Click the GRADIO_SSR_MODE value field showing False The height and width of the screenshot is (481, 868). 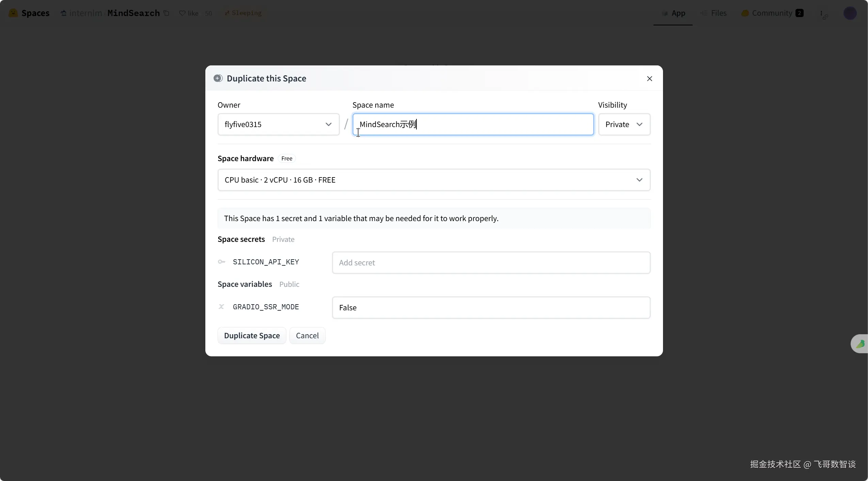click(x=491, y=308)
